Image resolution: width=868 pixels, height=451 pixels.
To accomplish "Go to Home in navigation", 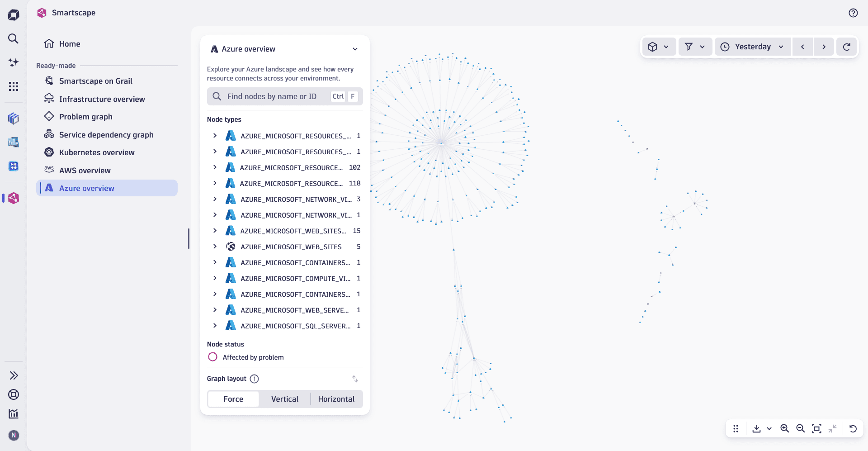I will 107,44.
